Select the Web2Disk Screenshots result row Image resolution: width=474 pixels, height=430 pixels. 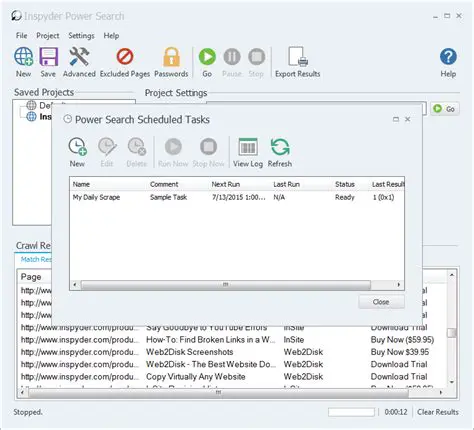pyautogui.click(x=232, y=352)
